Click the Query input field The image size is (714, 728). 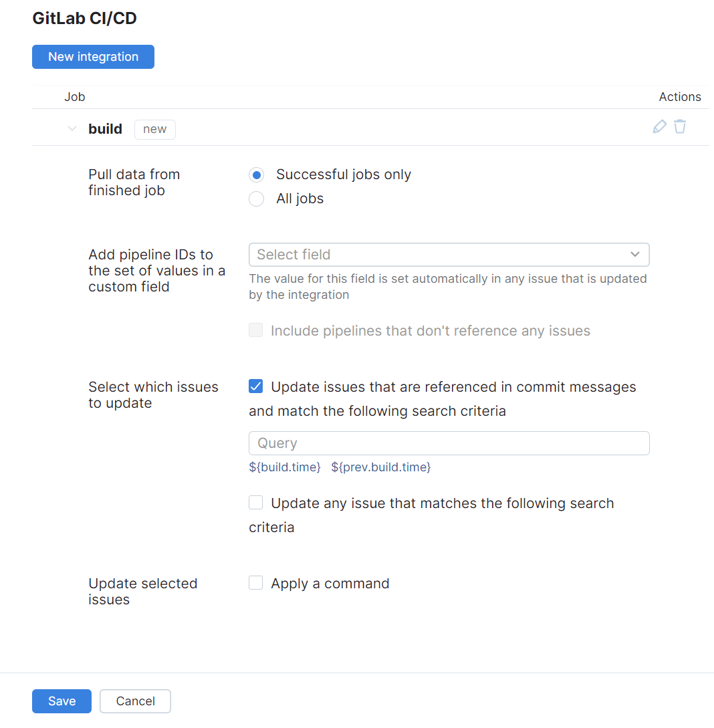pos(448,443)
